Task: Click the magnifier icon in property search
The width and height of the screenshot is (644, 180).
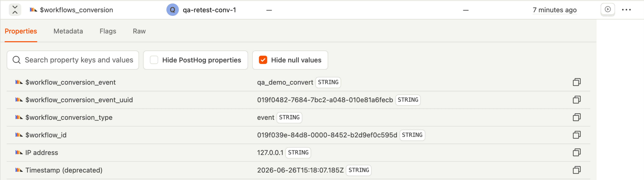Action: tap(16, 60)
